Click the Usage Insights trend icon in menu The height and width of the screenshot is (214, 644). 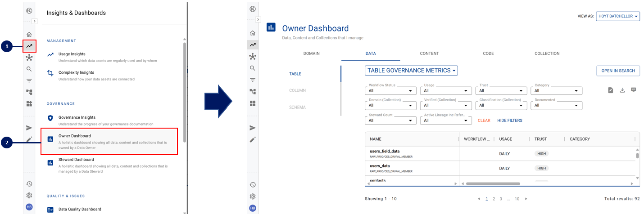(x=50, y=54)
